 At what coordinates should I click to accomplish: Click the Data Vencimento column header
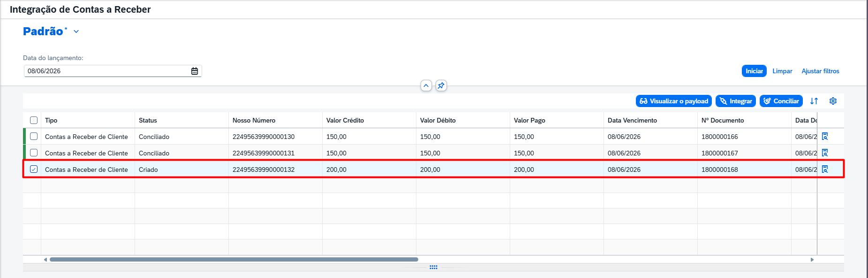click(650, 120)
